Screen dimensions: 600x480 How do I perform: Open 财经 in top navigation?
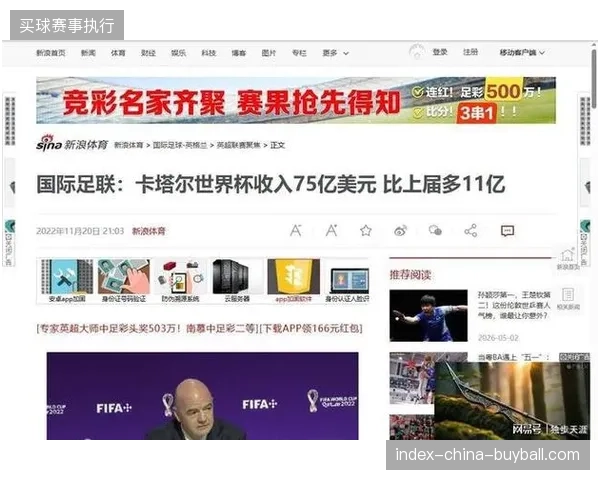[148, 53]
